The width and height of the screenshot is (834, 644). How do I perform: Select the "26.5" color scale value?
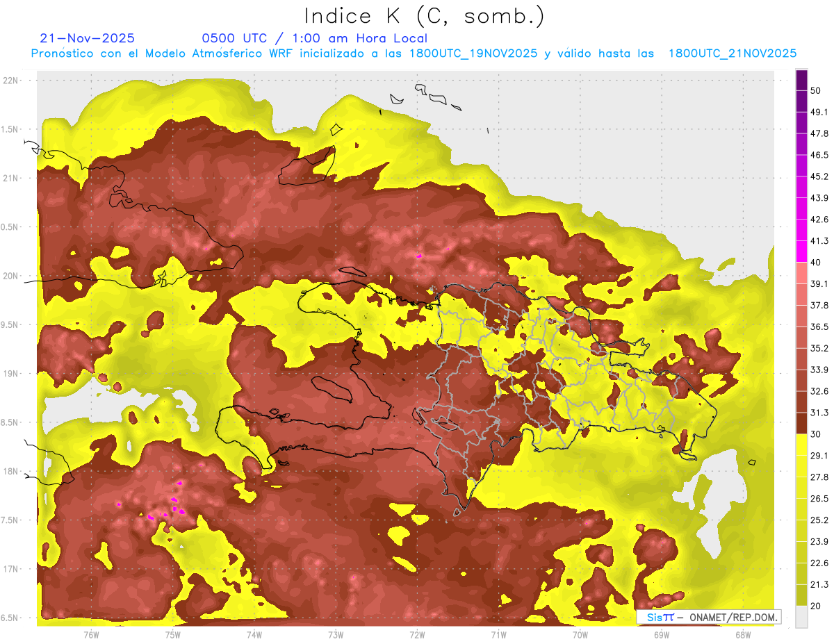(x=819, y=498)
